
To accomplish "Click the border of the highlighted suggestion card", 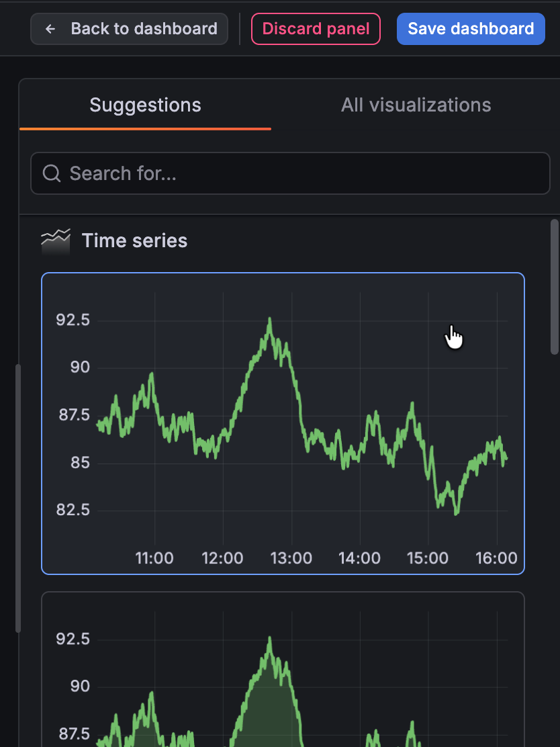I will pyautogui.click(x=282, y=273).
